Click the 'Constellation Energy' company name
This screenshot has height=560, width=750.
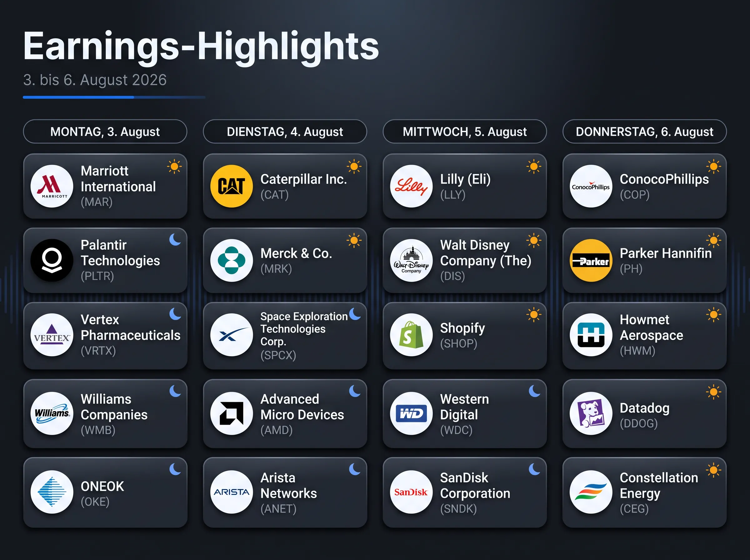[x=659, y=485]
